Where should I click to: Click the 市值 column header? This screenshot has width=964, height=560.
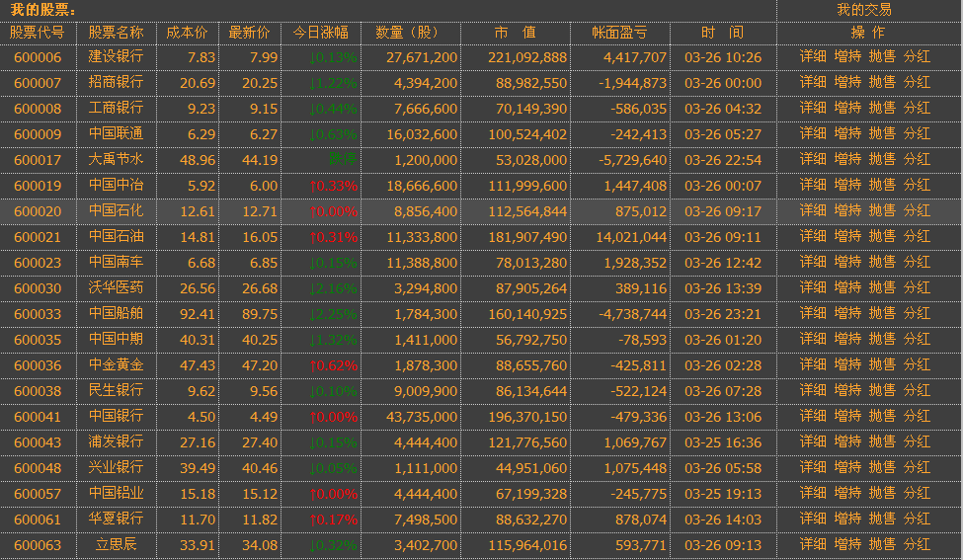515,33
